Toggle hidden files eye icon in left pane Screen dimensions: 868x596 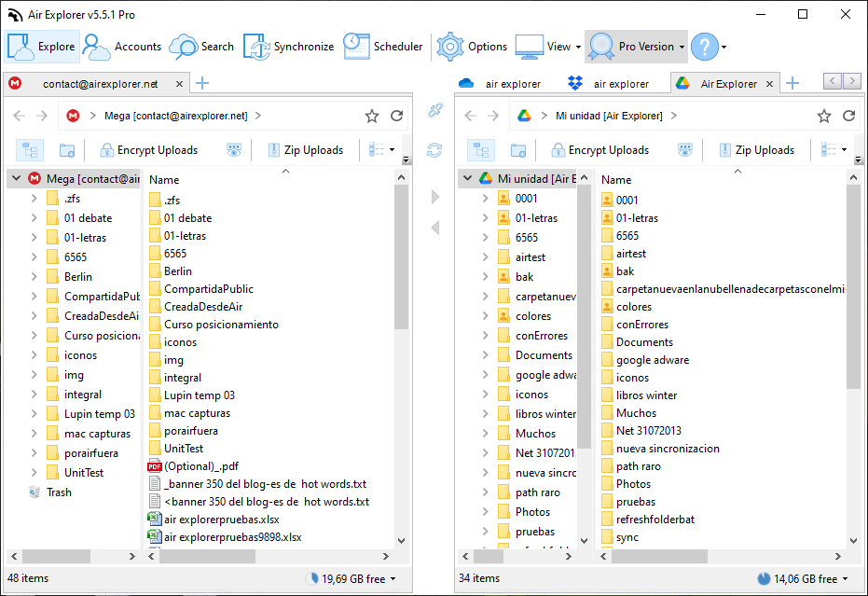(x=234, y=150)
